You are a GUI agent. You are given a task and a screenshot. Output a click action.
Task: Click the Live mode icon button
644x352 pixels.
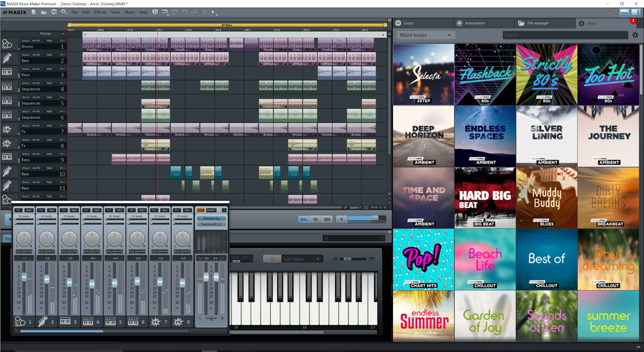(x=327, y=219)
